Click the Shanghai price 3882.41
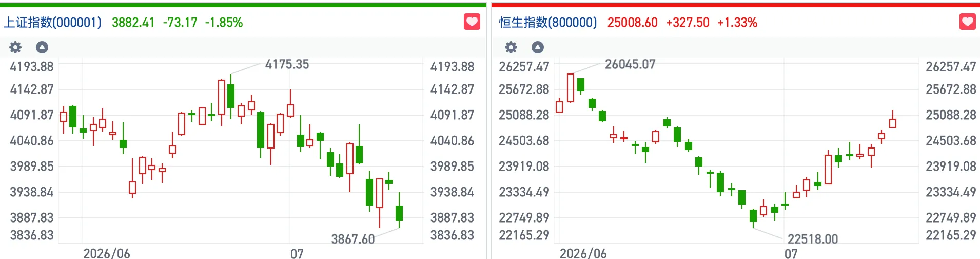 (x=133, y=23)
